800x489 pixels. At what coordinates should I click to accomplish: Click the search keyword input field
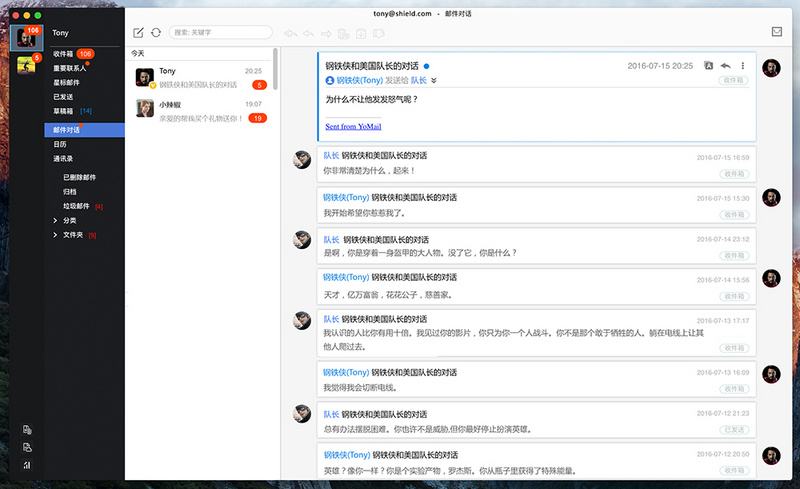point(220,33)
